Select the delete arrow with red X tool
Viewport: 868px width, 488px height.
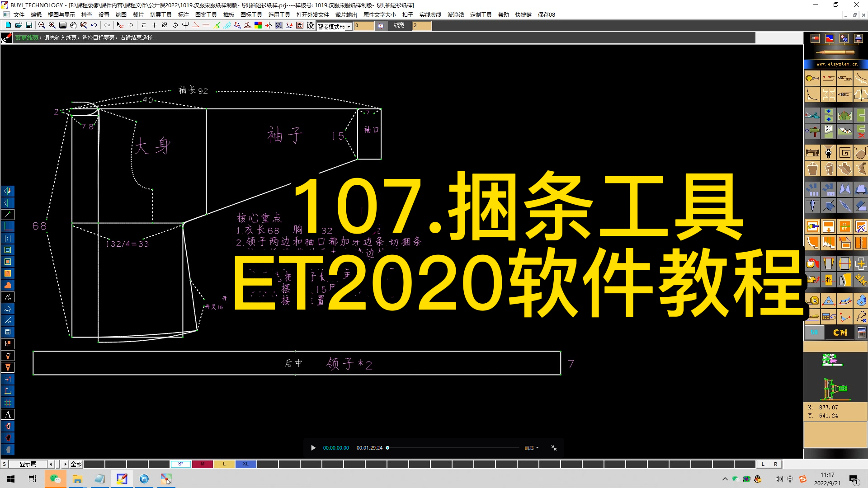coord(120,25)
